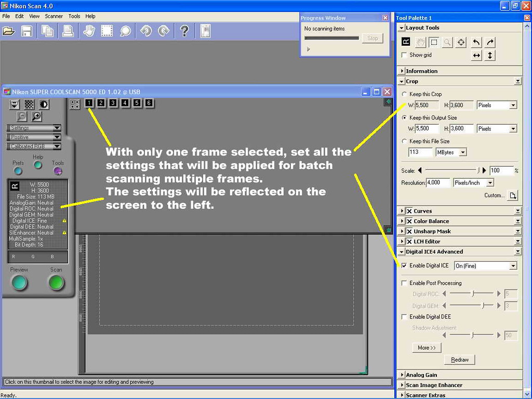Open the Tools menu
Screen dimensions: 532x399
(x=74, y=16)
